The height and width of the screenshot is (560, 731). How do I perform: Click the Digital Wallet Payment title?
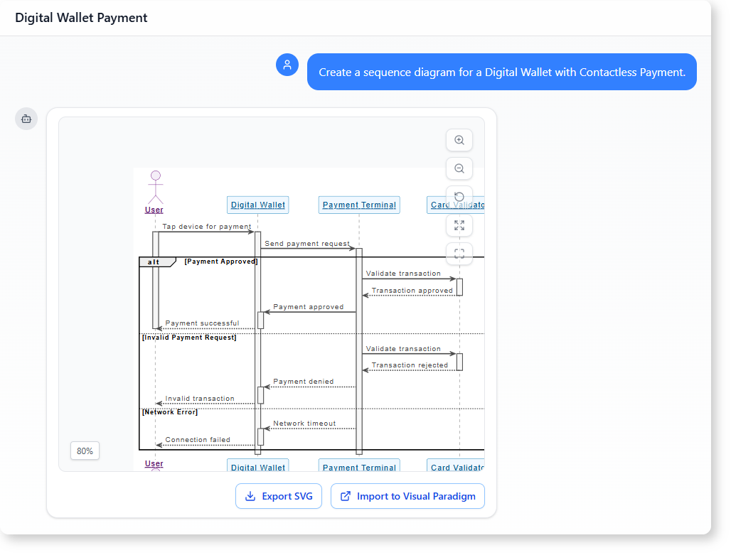pyautogui.click(x=81, y=18)
